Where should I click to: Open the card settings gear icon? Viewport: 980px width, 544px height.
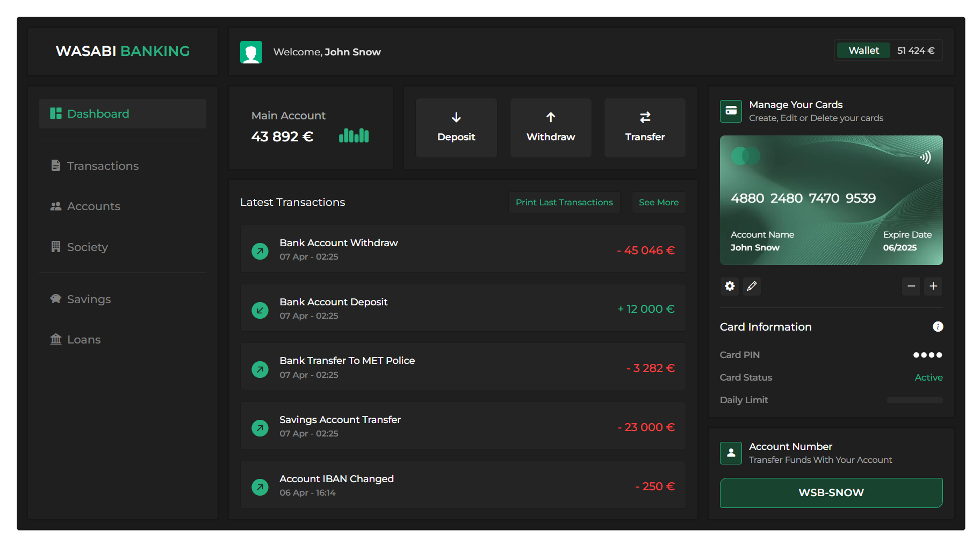point(729,287)
